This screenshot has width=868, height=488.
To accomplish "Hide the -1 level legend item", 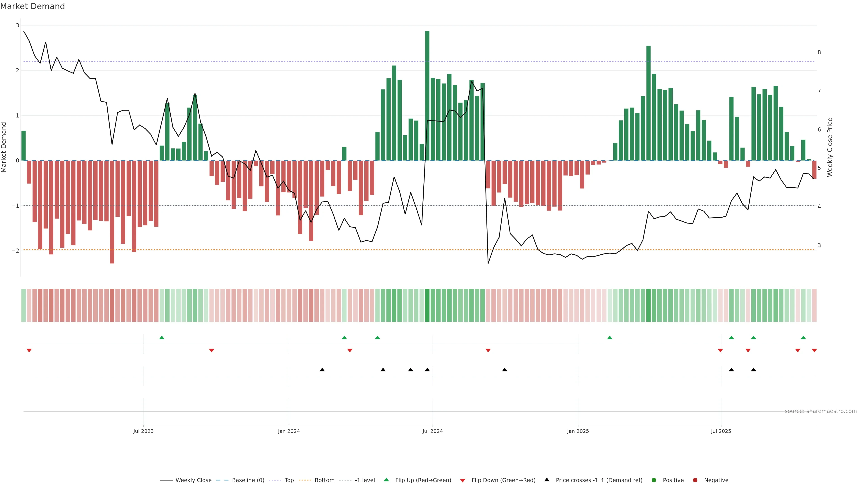I will point(365,480).
